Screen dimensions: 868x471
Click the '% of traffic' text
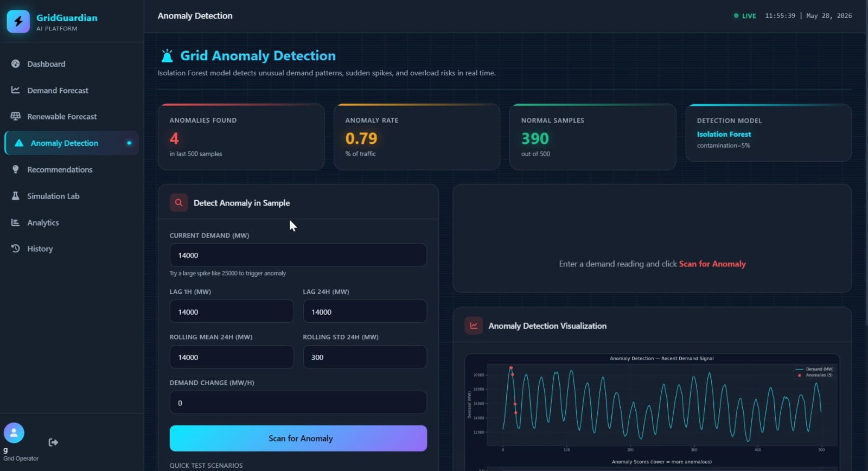[x=361, y=154]
